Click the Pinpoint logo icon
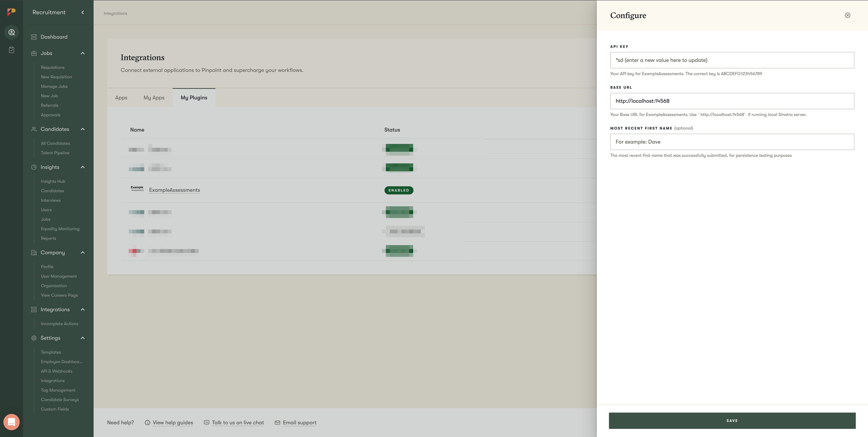This screenshot has width=868, height=437. pyautogui.click(x=12, y=12)
